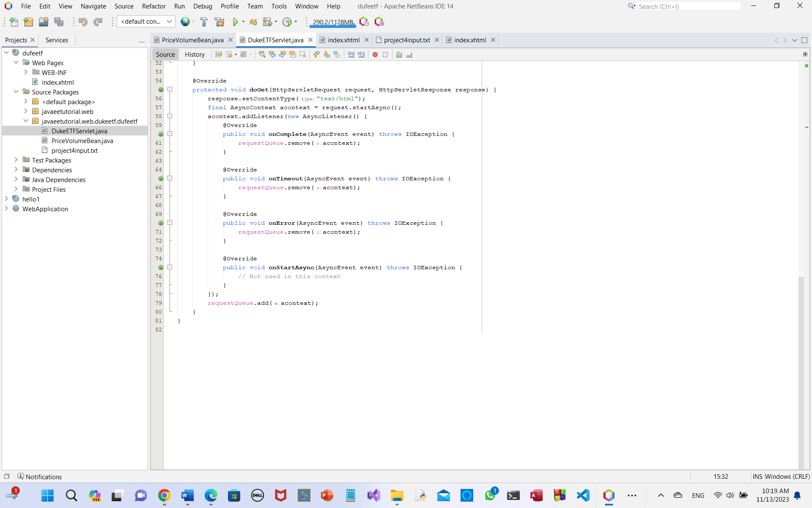Click the Clean and Build Project hammer icon
Screen dimensions: 812x508
219,22
